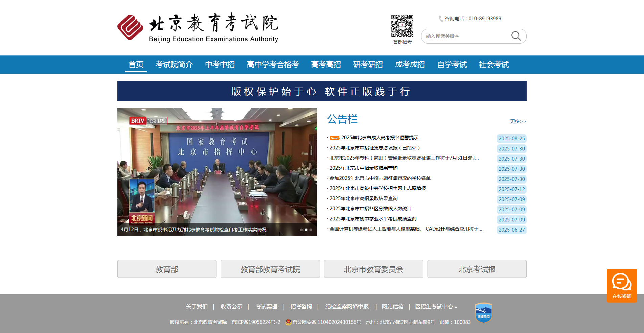Screen dimensions: 644x333
Task: Click the 教育部 button
Action: coord(166,269)
